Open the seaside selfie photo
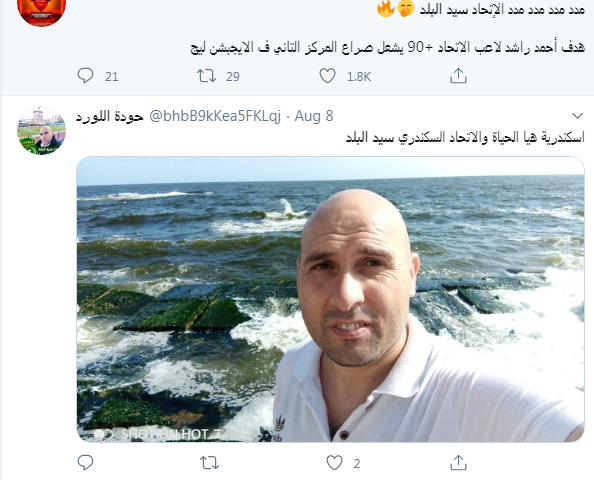Screen dimensions: 594x480 [x=330, y=299]
